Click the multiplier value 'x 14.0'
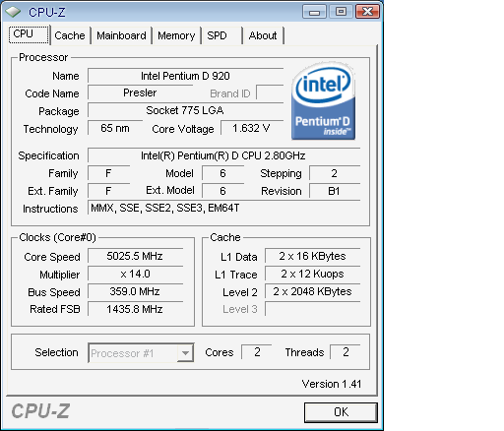Viewport: 504px width, 431px height. 135,274
